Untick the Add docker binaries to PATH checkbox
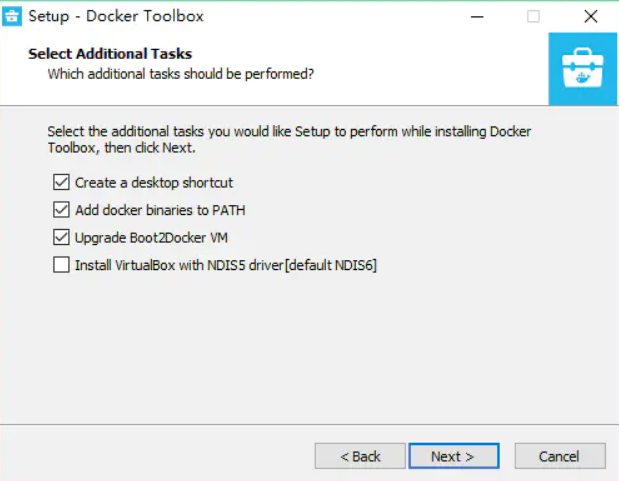 [x=61, y=210]
